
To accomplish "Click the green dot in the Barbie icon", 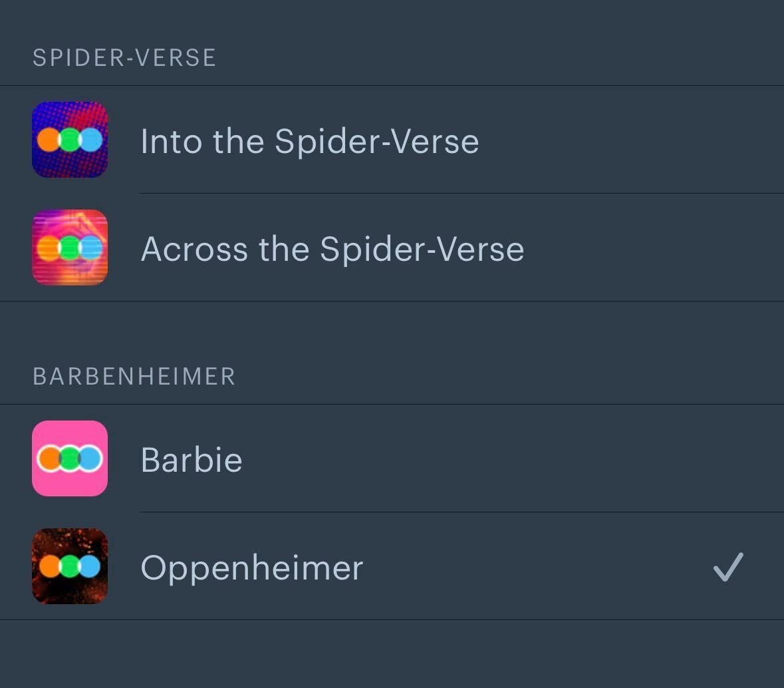I will click(70, 459).
